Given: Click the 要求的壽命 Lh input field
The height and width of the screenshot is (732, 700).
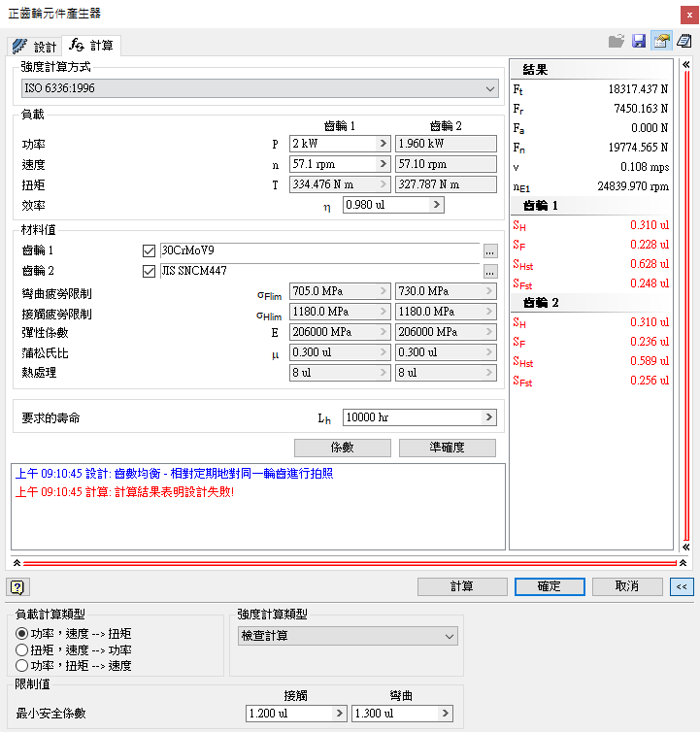Looking at the screenshot, I should coord(412,417).
